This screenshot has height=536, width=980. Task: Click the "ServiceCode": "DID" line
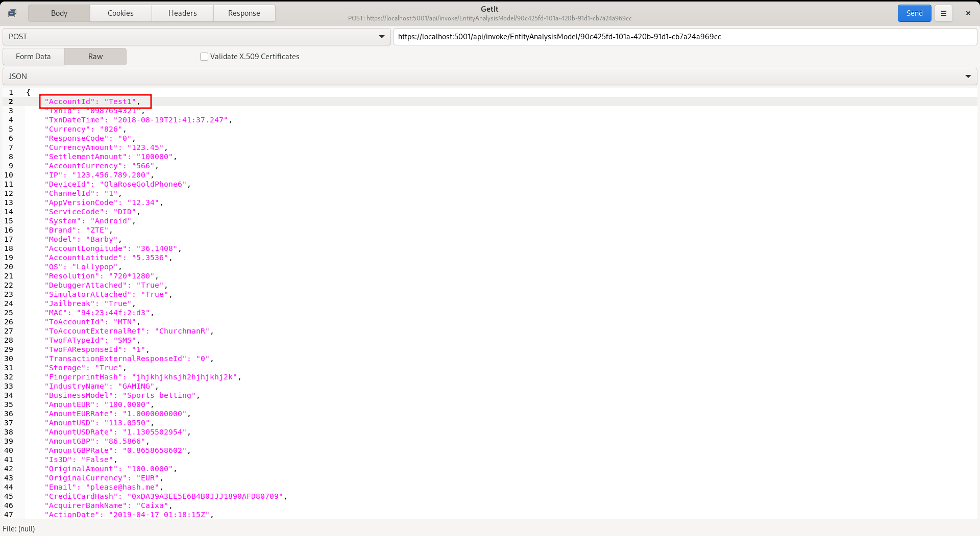tap(92, 212)
